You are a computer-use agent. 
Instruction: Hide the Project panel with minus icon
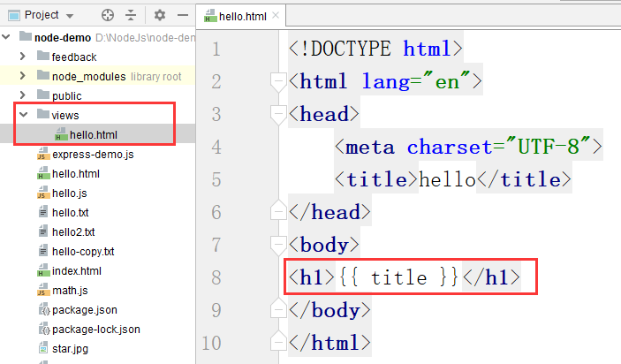pos(183,15)
